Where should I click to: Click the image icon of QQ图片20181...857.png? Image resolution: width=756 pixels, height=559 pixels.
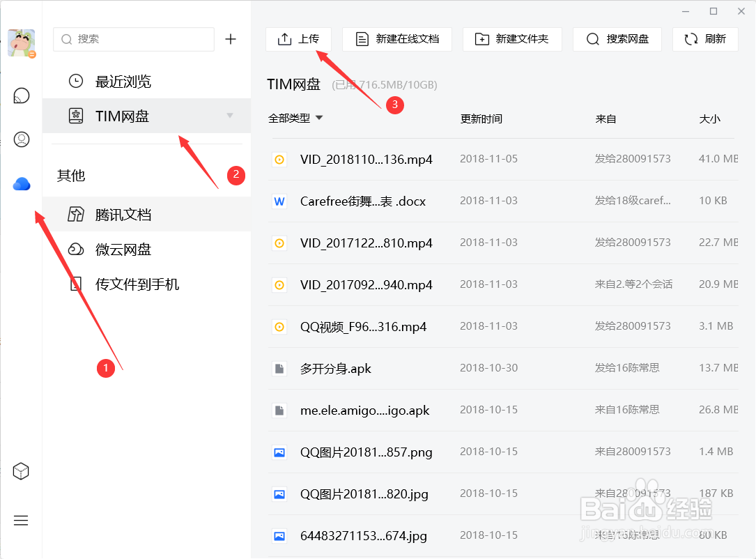point(279,452)
